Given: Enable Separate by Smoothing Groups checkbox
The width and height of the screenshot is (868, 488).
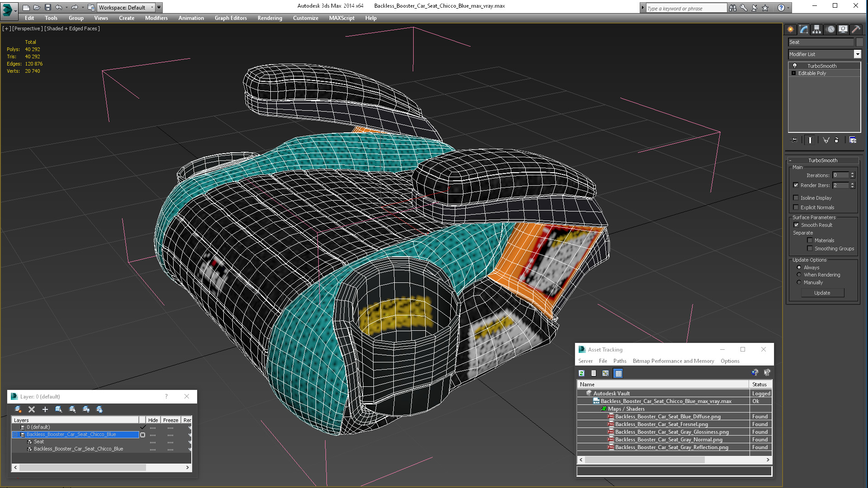Looking at the screenshot, I should click(x=810, y=249).
